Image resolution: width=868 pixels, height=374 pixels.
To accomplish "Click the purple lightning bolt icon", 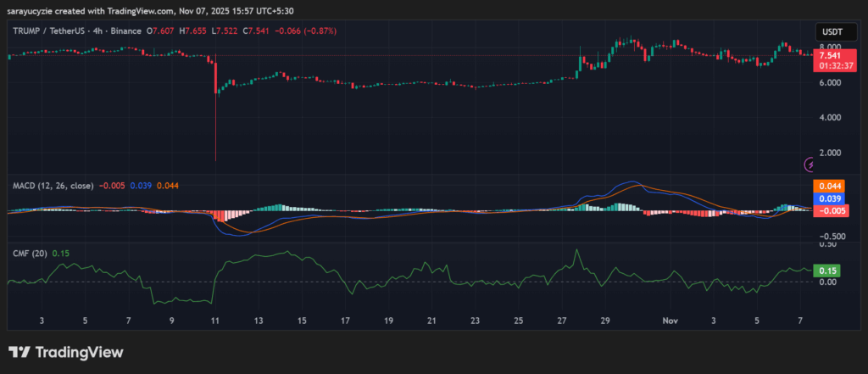I will pyautogui.click(x=810, y=163).
